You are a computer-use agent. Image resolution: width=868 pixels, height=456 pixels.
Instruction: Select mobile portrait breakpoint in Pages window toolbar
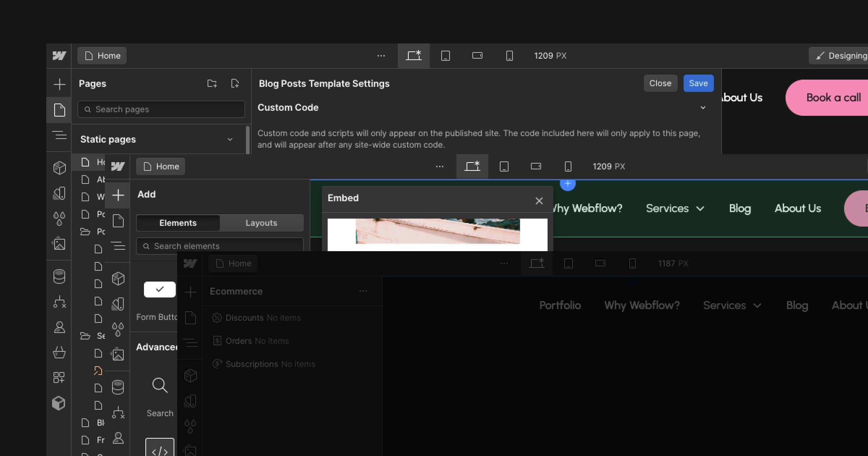coord(509,56)
